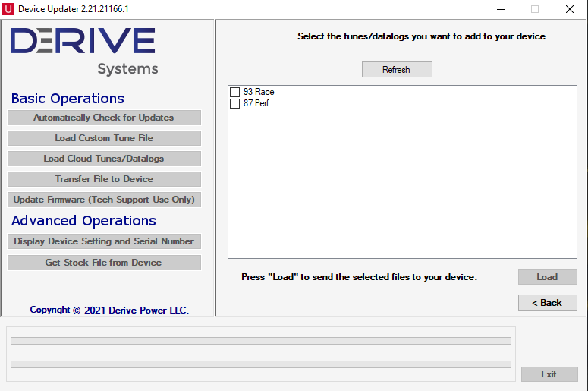Viewport: 588px width, 391px height.
Task: Click the Basic Operations heading
Action: click(x=68, y=99)
